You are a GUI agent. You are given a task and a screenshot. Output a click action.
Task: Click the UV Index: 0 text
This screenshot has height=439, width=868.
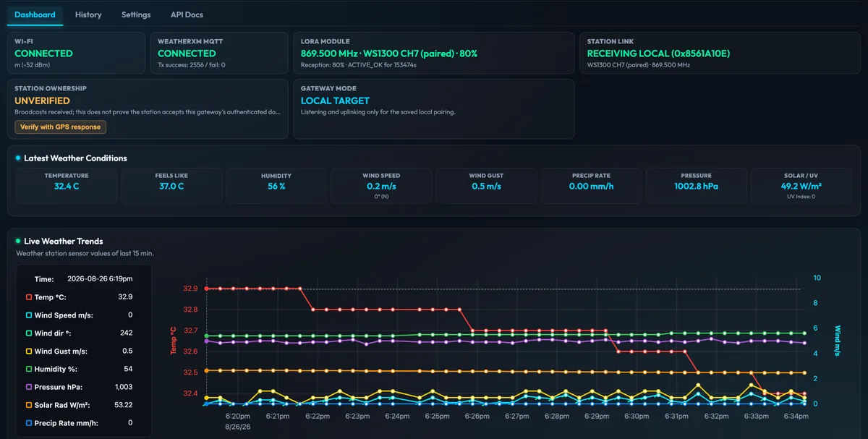[x=800, y=196]
